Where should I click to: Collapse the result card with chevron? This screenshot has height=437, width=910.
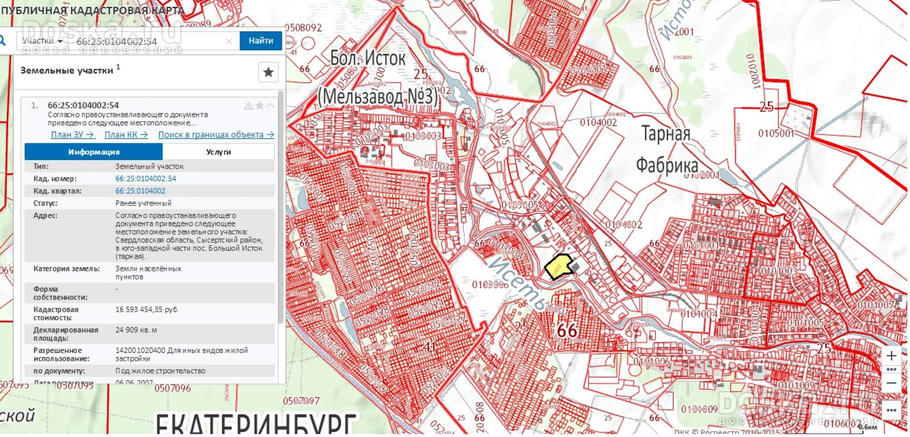coord(271,105)
